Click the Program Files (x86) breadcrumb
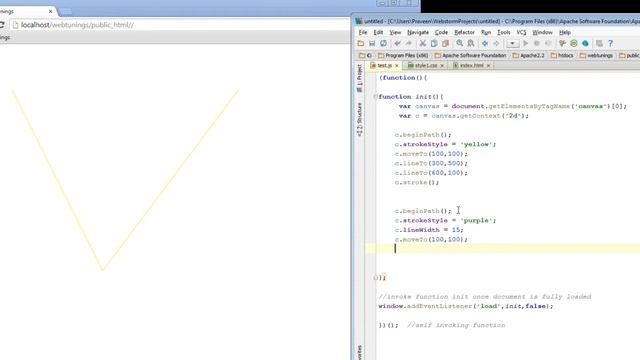The image size is (640, 360). click(x=403, y=56)
